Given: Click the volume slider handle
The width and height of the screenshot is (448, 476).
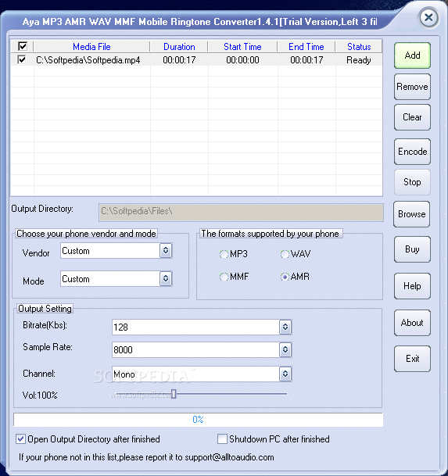Looking at the screenshot, I should [174, 394].
